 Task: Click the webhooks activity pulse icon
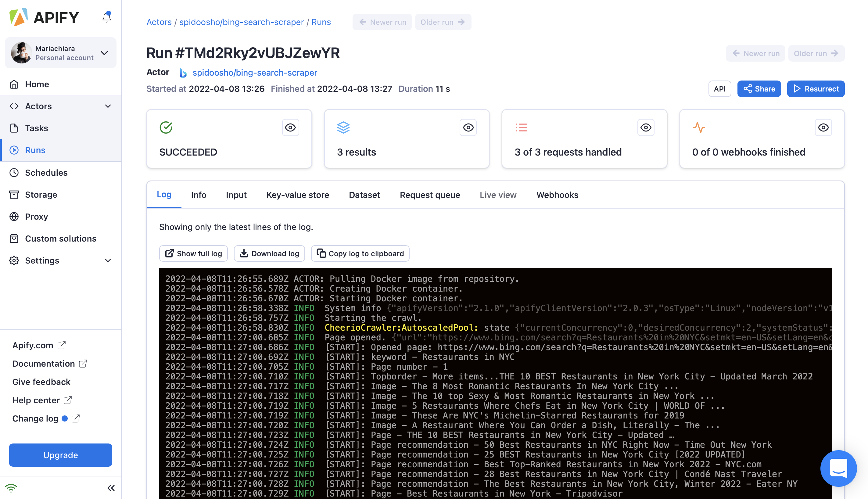coord(699,127)
